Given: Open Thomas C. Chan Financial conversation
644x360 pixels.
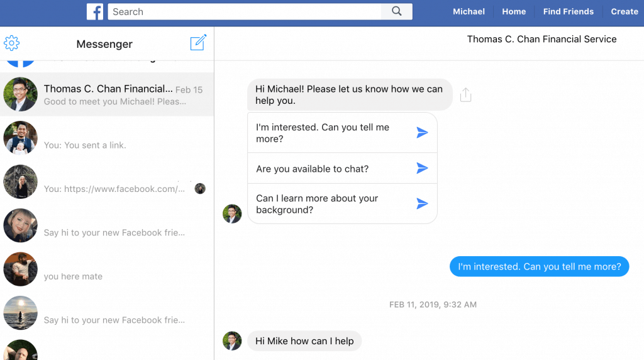Looking at the screenshot, I should tap(107, 94).
